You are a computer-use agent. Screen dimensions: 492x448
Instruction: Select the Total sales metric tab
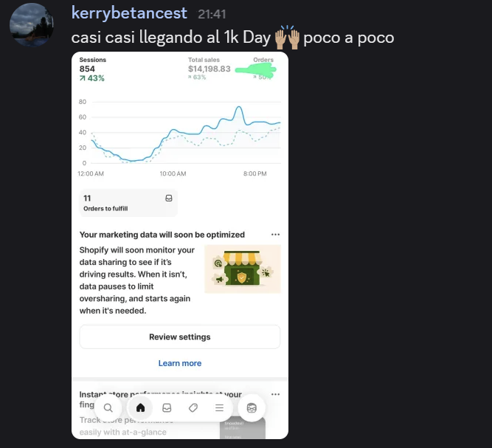[x=209, y=68]
